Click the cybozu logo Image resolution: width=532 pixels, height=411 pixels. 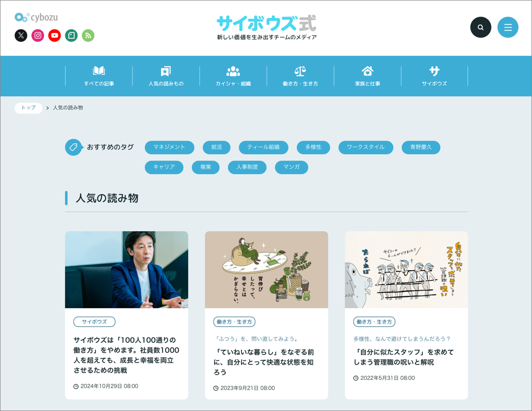36,17
